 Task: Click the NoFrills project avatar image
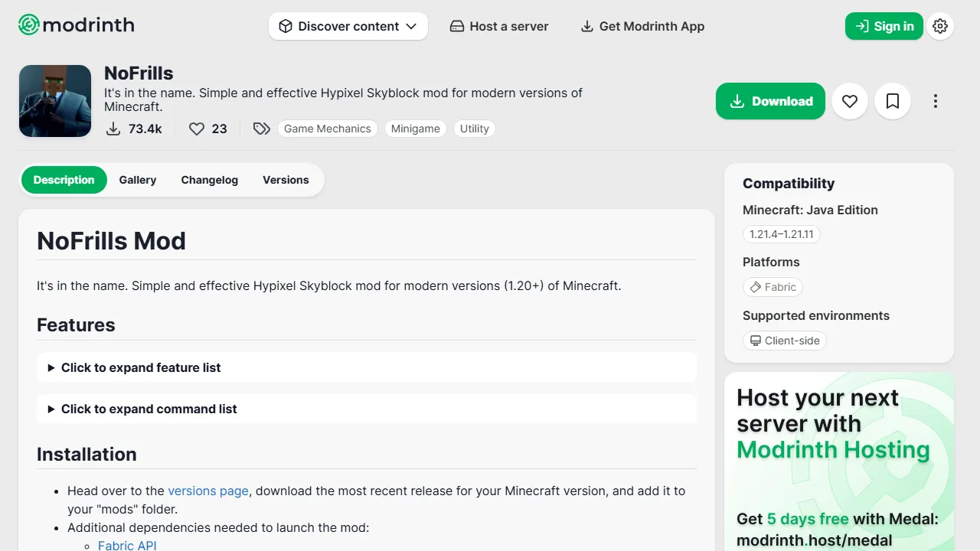coord(55,101)
